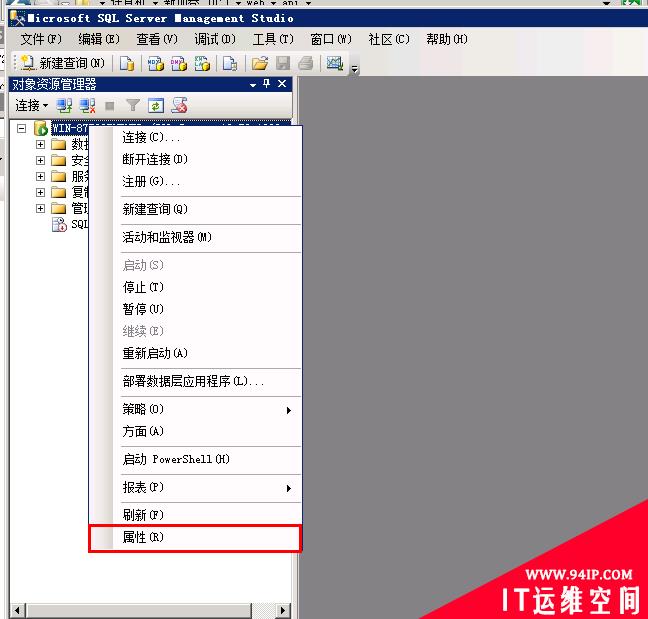Open the 文件(F) menu
Screen dimensions: 648x619
(x=41, y=40)
